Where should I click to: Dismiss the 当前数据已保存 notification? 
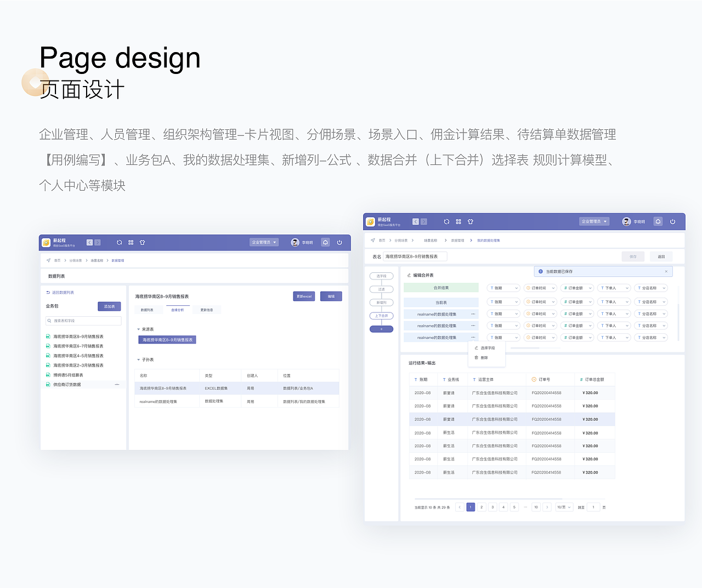tap(666, 271)
